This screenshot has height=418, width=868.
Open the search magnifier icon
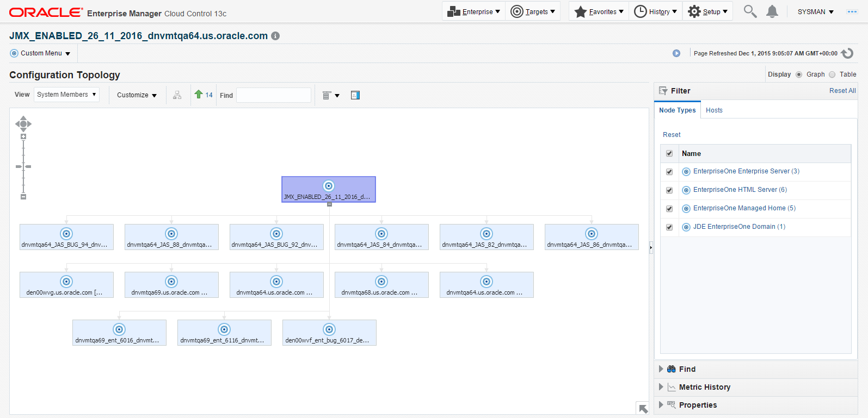click(750, 11)
